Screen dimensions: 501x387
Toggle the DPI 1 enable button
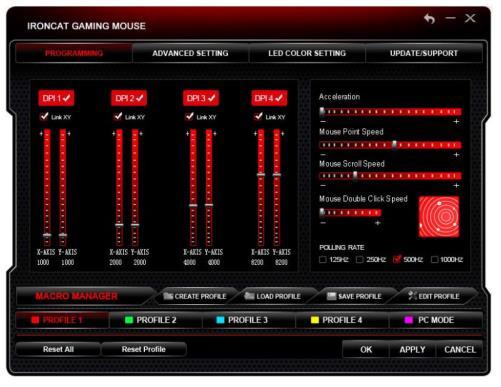click(56, 98)
